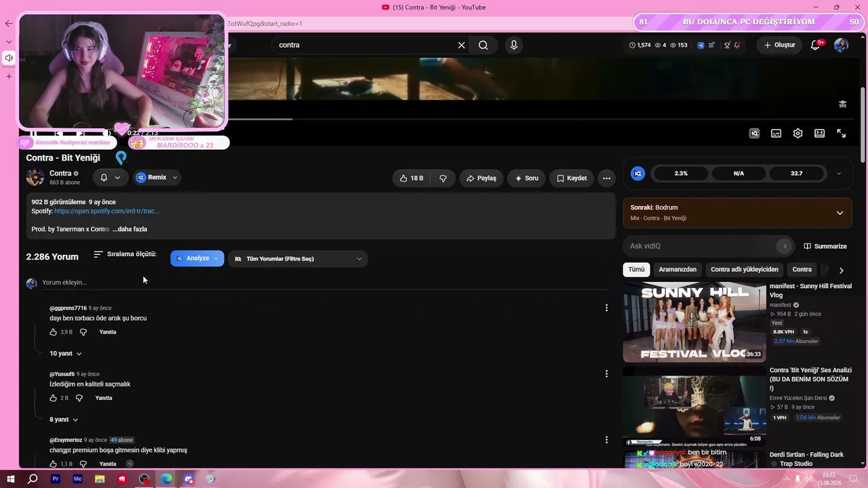
Task: Click the Soru button
Action: click(x=526, y=178)
